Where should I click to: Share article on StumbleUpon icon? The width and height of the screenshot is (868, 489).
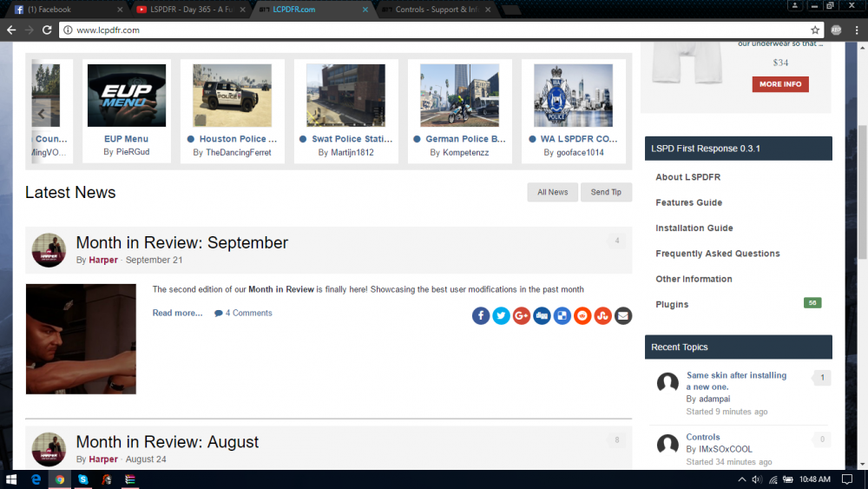(x=603, y=315)
